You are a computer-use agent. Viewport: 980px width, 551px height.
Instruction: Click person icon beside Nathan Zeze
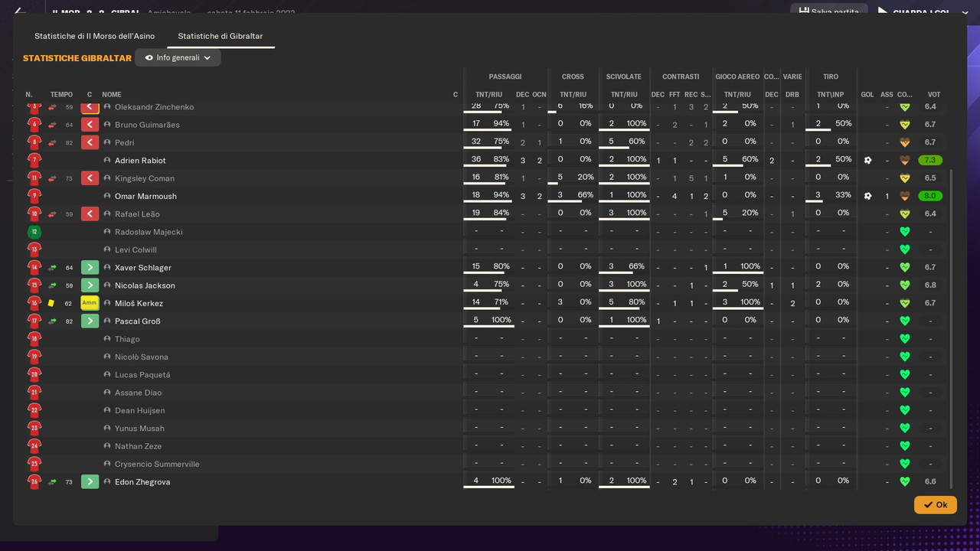107,446
